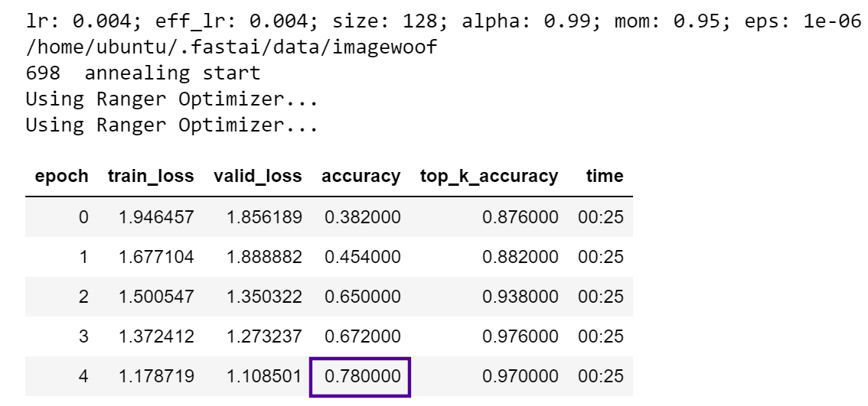This screenshot has height=406, width=868.
Task: Select the time column header
Action: pos(605,176)
